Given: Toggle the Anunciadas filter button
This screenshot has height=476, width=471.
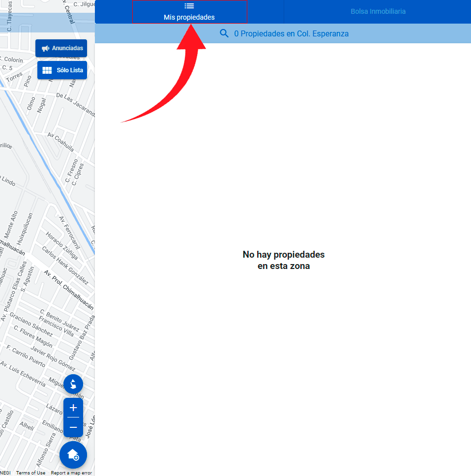Looking at the screenshot, I should tap(61, 48).
